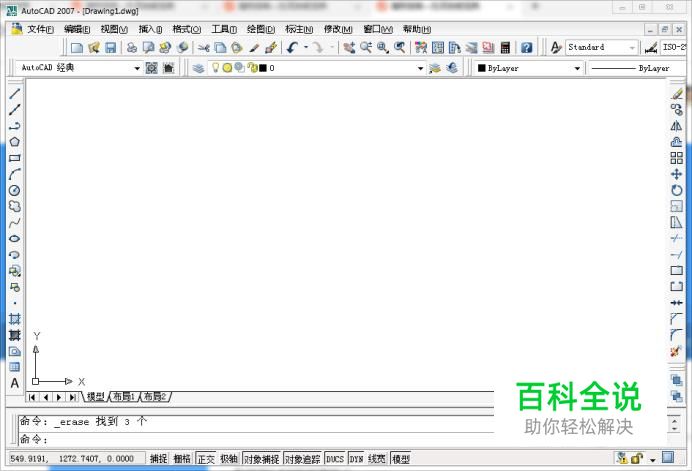Select the Rotate tool
The height and width of the screenshot is (471, 692).
click(676, 190)
